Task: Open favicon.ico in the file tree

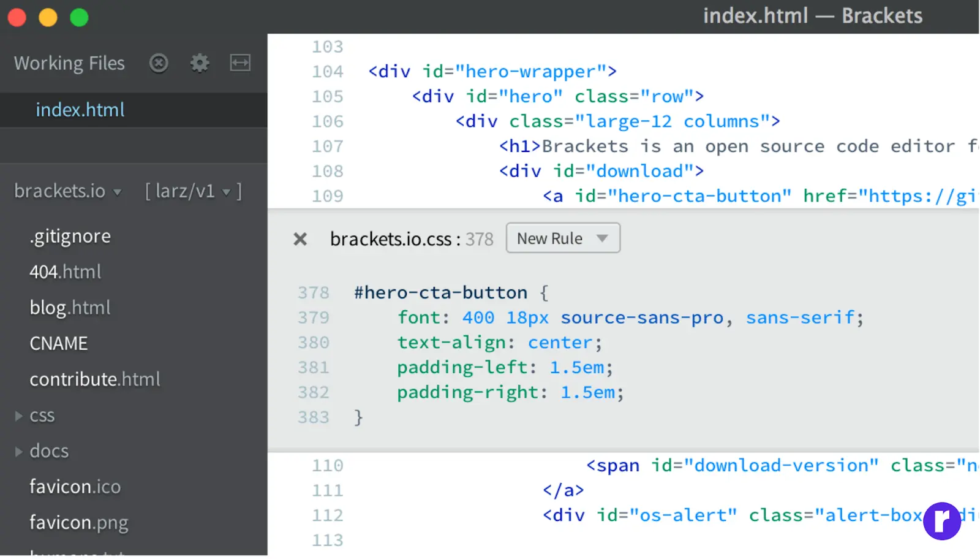Action: [x=75, y=487]
